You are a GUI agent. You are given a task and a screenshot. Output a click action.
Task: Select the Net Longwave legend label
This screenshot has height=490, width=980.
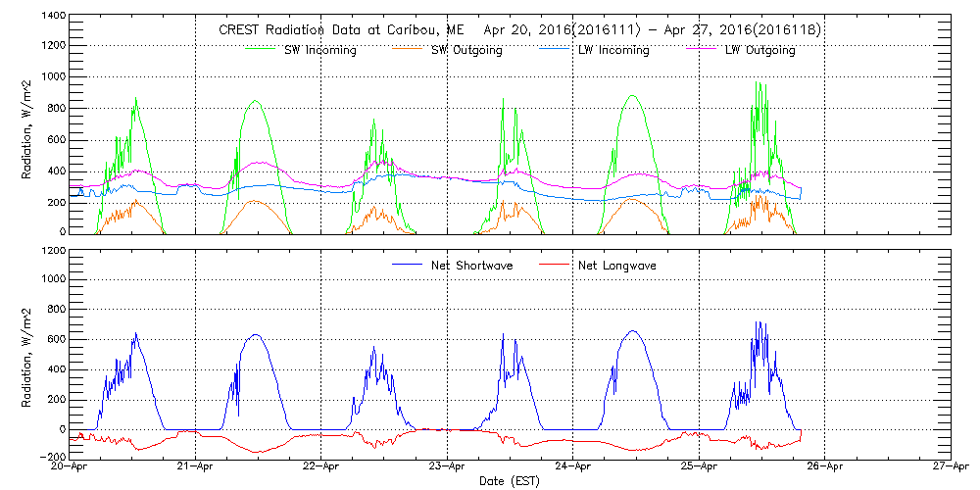pyautogui.click(x=616, y=266)
